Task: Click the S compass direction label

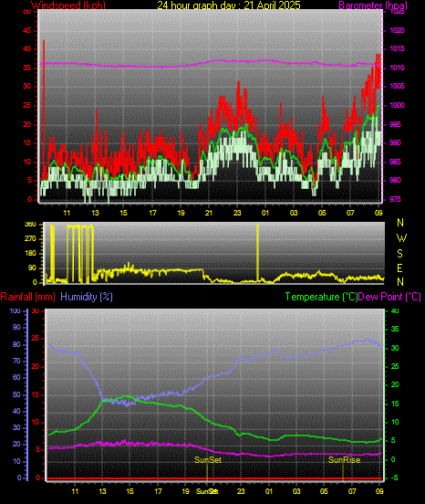Action: (400, 253)
